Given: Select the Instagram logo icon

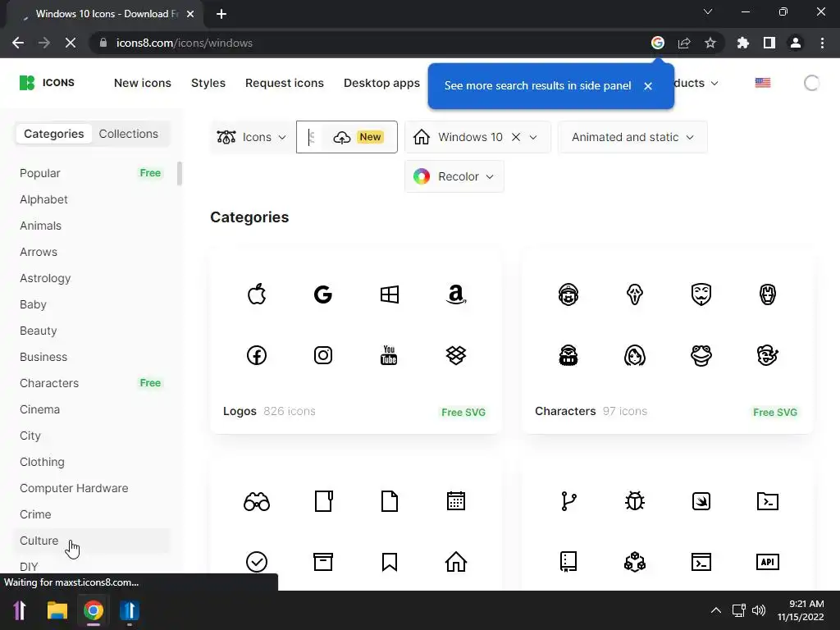Looking at the screenshot, I should (323, 355).
